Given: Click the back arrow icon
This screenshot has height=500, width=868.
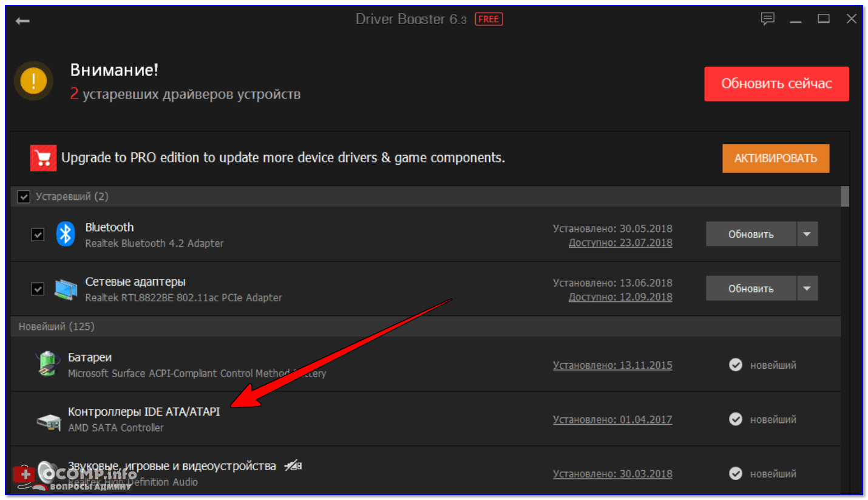Looking at the screenshot, I should (x=22, y=21).
